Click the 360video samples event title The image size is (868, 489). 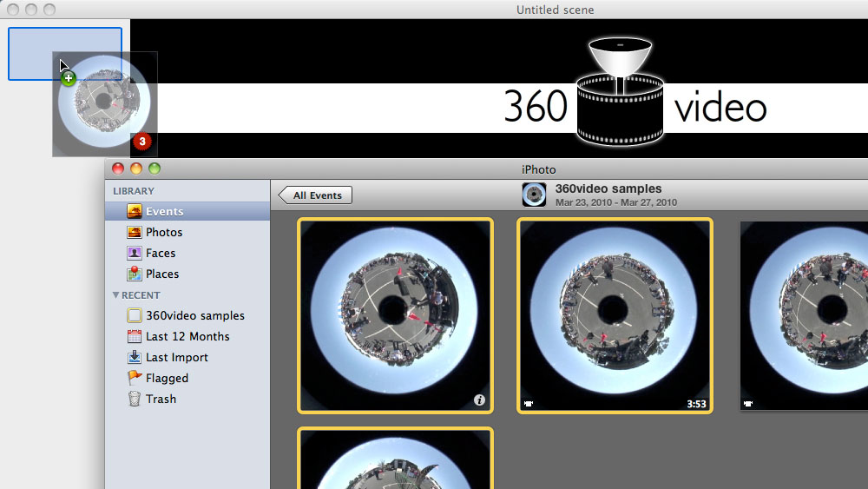click(608, 188)
